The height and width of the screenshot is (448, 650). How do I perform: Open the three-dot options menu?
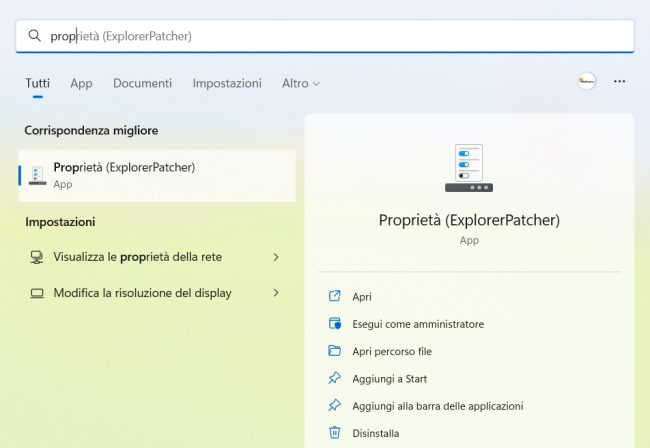[619, 81]
